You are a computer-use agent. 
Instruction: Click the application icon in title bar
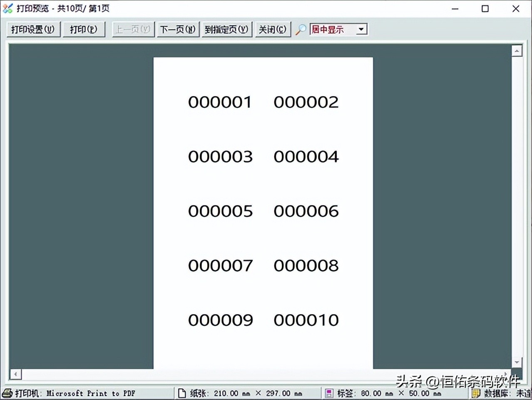7,8
